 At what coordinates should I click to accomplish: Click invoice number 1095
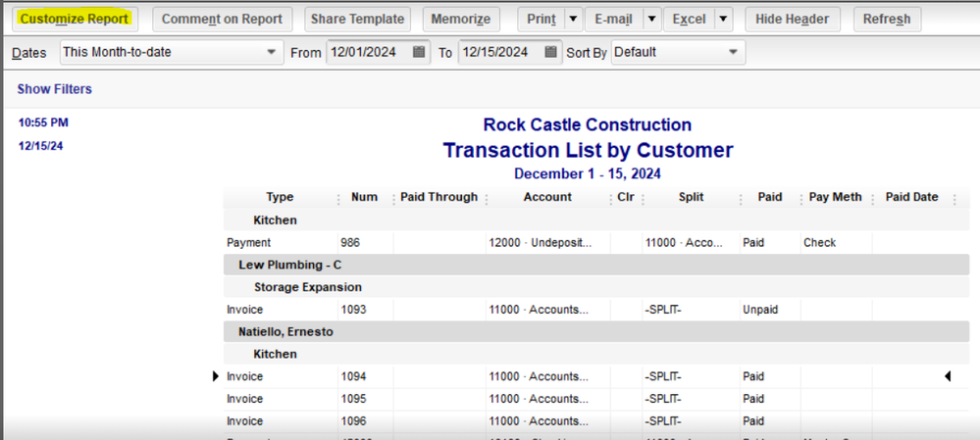tap(353, 399)
